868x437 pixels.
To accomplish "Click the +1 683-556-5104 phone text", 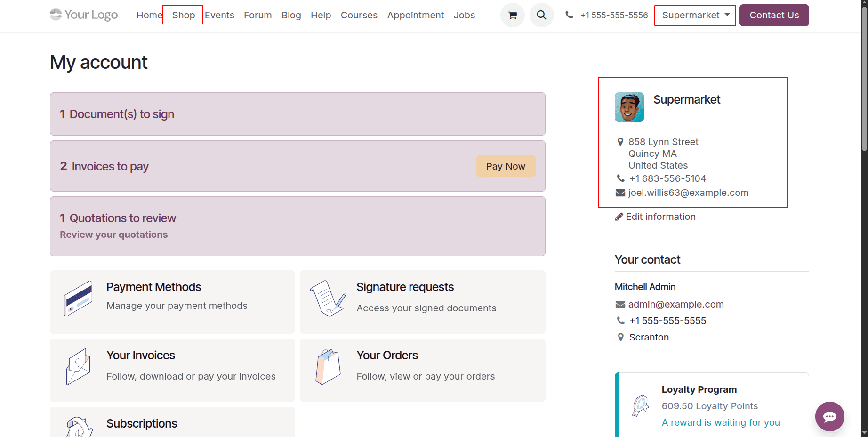I will coord(667,178).
